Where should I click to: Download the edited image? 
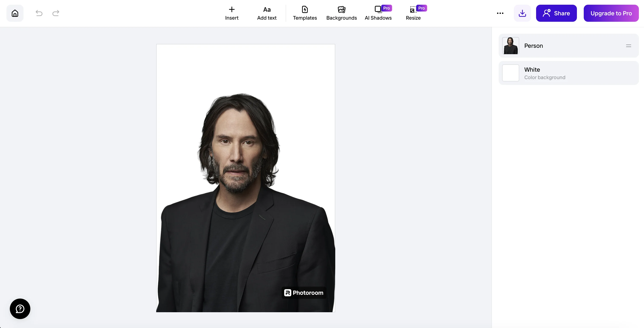click(522, 13)
